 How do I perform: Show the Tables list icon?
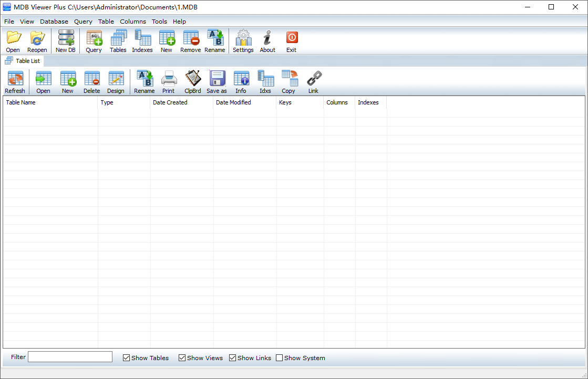[x=118, y=41]
